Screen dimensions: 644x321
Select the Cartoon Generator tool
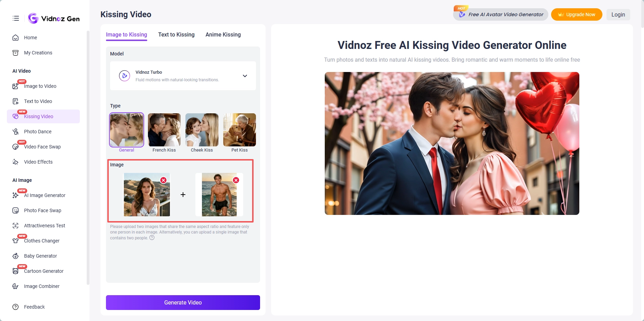[43, 271]
